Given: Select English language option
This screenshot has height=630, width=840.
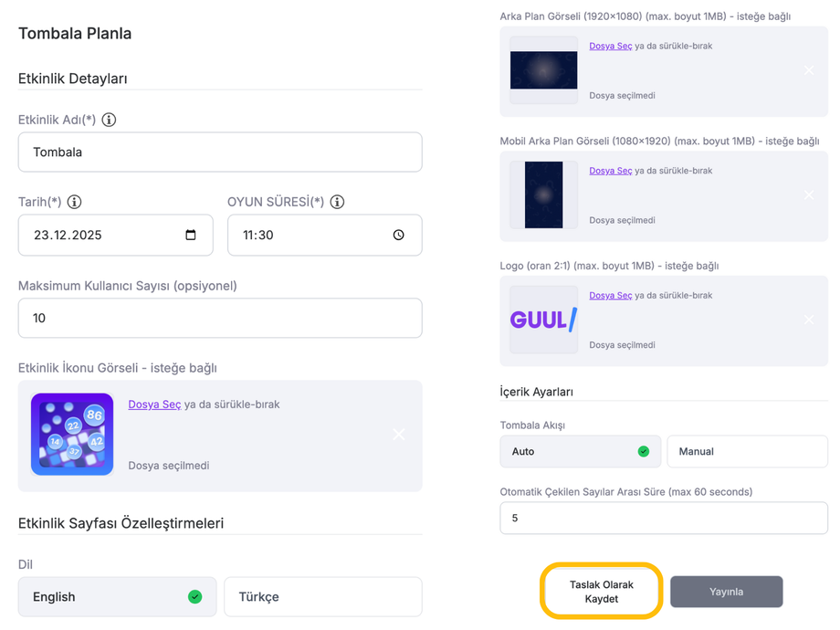Looking at the screenshot, I should click(117, 596).
